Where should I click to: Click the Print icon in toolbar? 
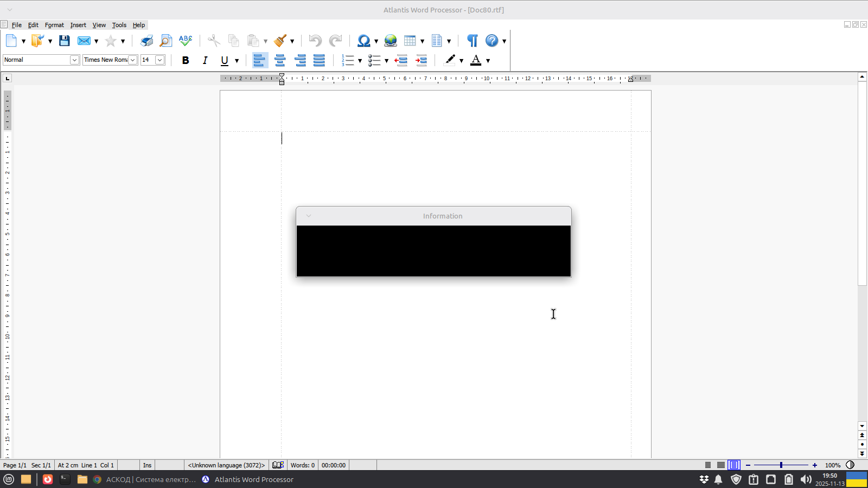coord(146,41)
